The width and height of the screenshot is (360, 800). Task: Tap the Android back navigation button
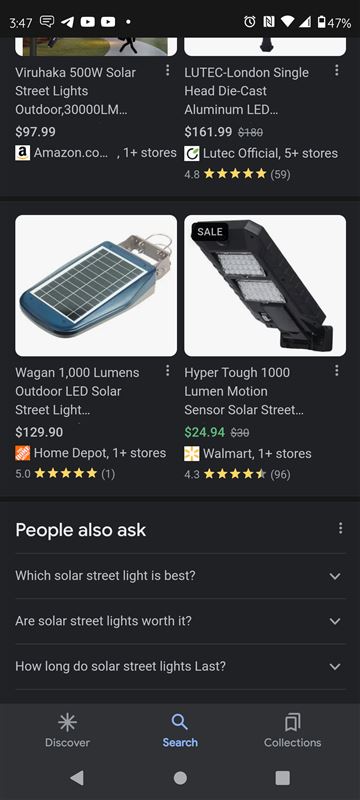click(77, 778)
